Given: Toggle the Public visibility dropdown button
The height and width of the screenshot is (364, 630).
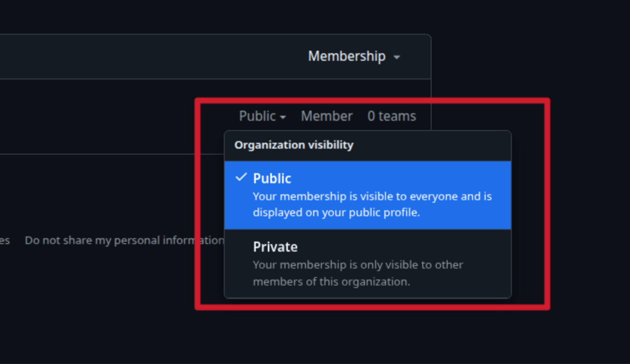Looking at the screenshot, I should [x=262, y=116].
